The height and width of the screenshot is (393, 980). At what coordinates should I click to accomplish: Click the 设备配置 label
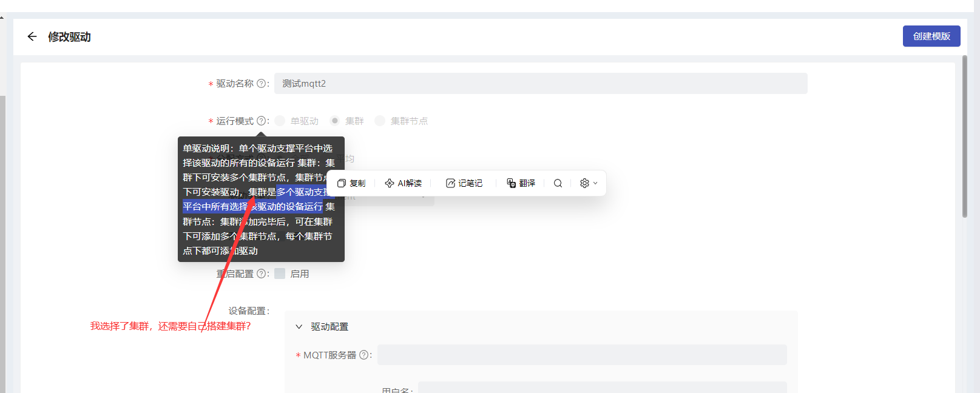point(249,311)
